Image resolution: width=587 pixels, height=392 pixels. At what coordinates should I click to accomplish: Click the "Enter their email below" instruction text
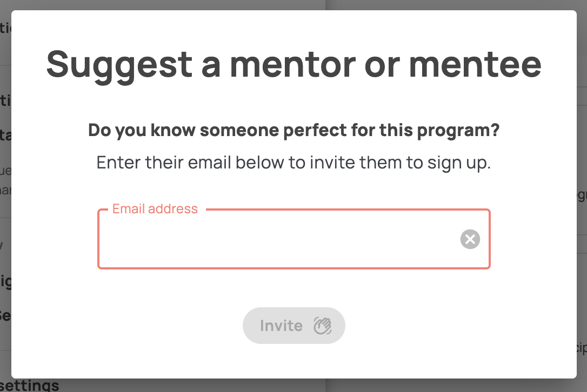(294, 163)
